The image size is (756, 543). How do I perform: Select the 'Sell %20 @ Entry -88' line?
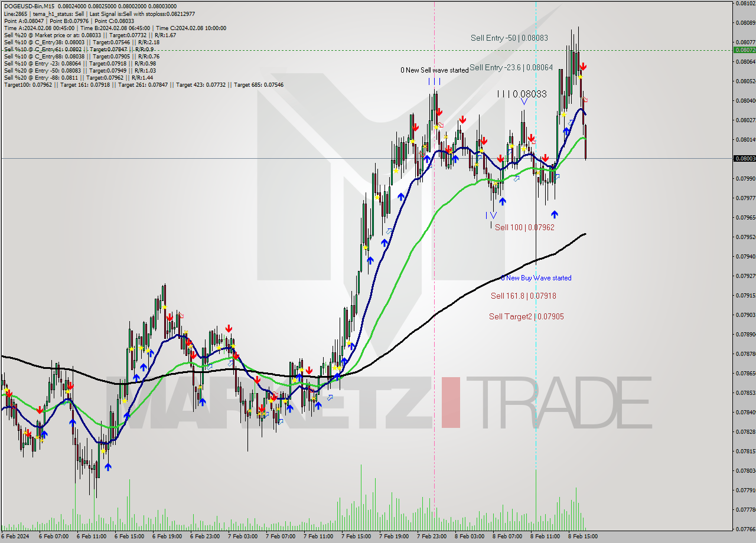pos(79,77)
